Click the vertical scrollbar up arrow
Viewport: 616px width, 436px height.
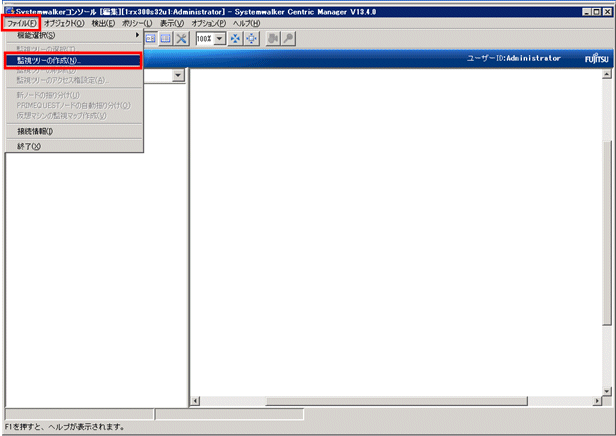tap(607, 74)
